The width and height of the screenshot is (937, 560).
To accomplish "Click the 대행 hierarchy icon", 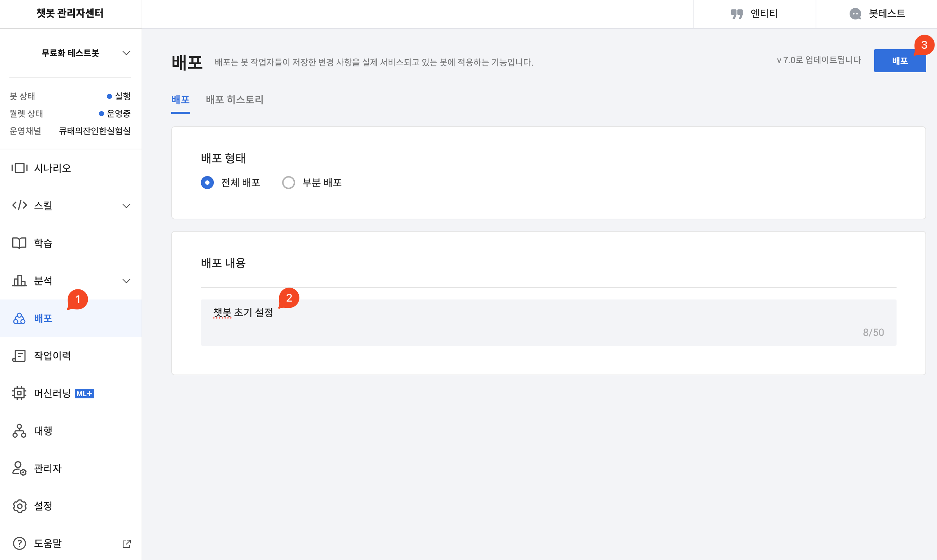I will pos(19,431).
